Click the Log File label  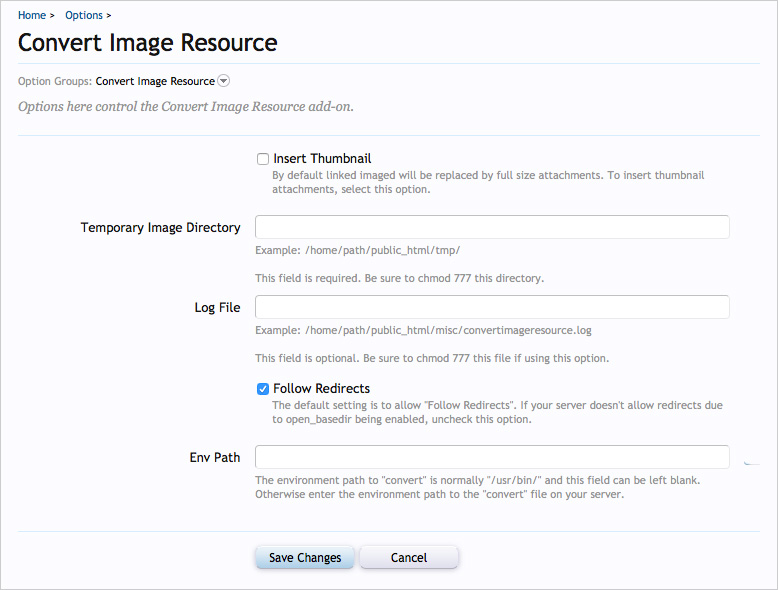click(217, 308)
